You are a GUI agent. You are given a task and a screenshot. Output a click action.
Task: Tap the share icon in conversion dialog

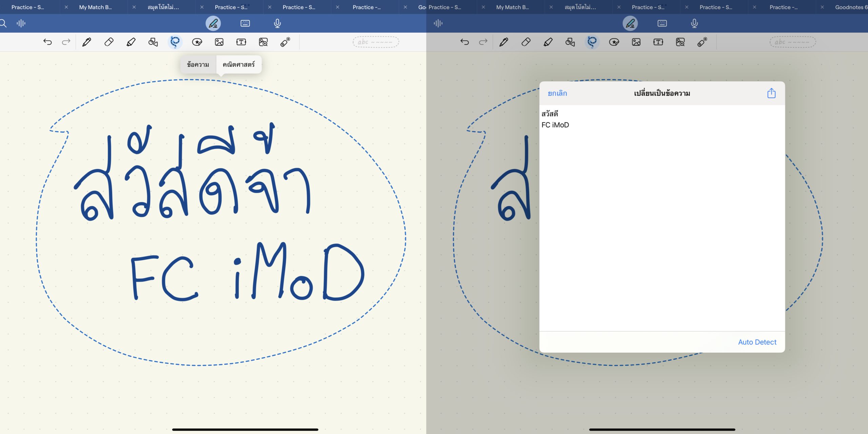coord(771,93)
